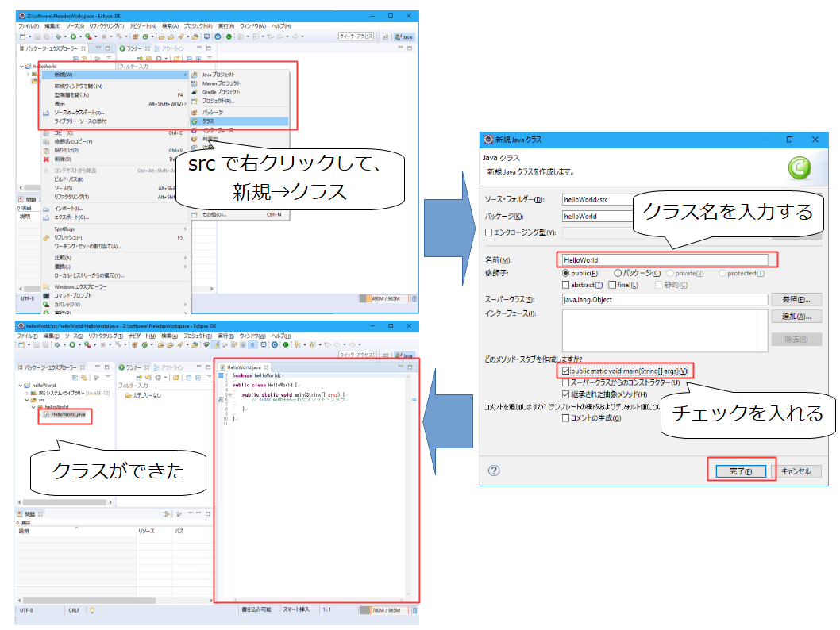Image resolution: width=840 pixels, height=630 pixels.
Task: Select the public modifier radio button
Action: click(566, 274)
